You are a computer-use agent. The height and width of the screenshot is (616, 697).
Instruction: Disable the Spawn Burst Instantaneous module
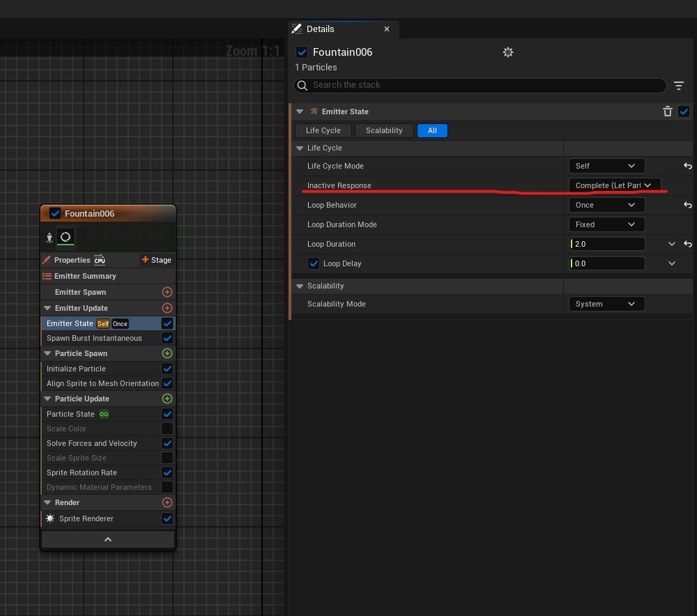tap(167, 338)
